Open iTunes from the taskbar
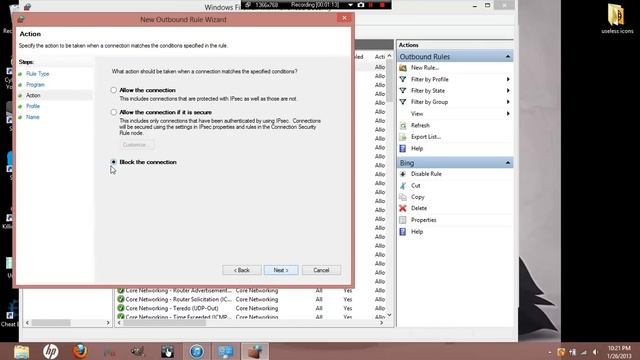The width and height of the screenshot is (640, 360). [x=196, y=351]
